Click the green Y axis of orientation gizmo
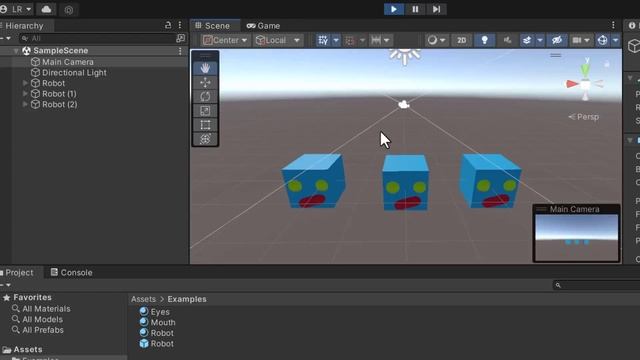 (x=586, y=69)
